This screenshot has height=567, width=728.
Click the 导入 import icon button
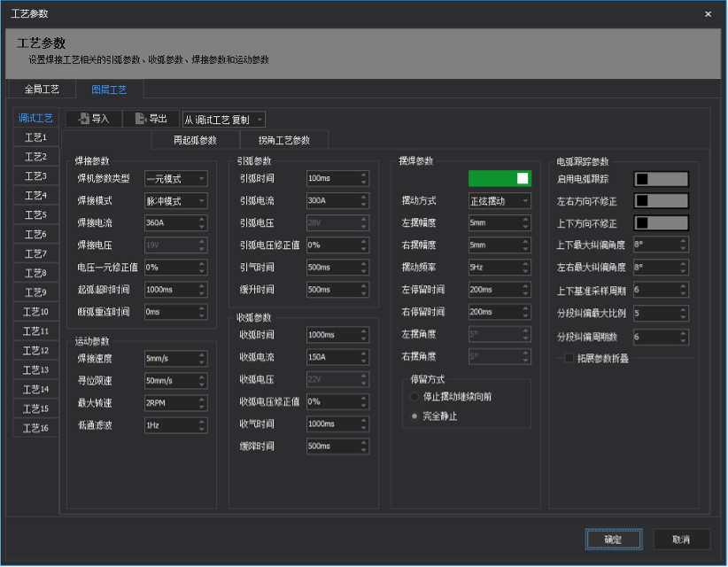pyautogui.click(x=93, y=119)
